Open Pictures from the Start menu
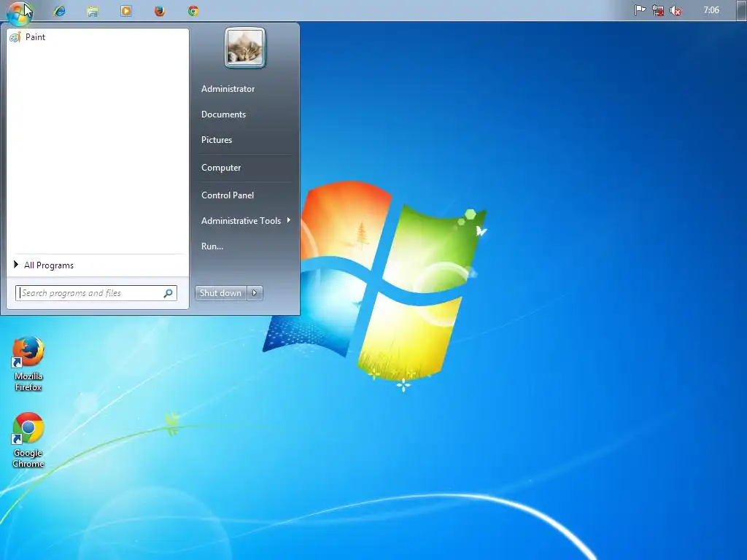Viewport: 747px width, 560px height. [x=216, y=139]
